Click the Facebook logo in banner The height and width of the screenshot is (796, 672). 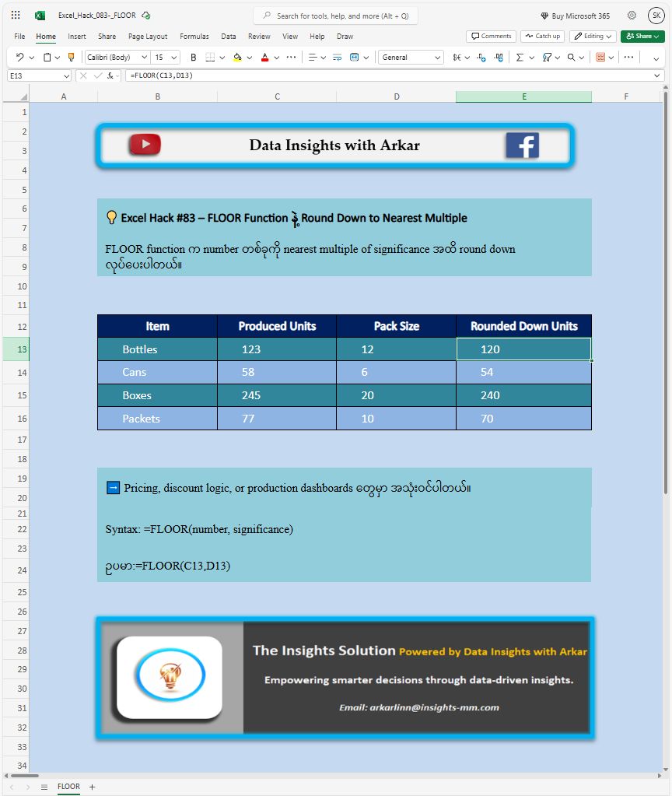click(522, 146)
